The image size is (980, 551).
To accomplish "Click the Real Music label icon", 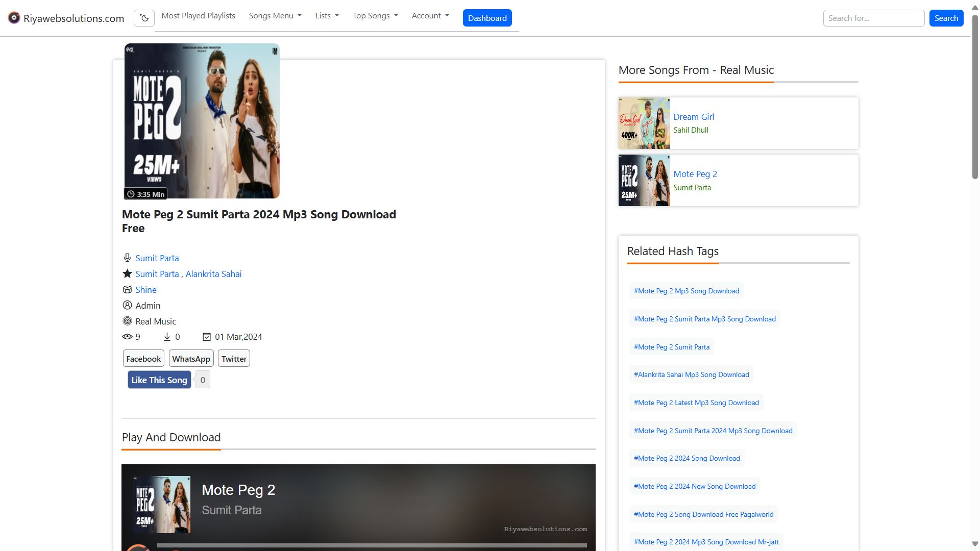I will pos(127,321).
